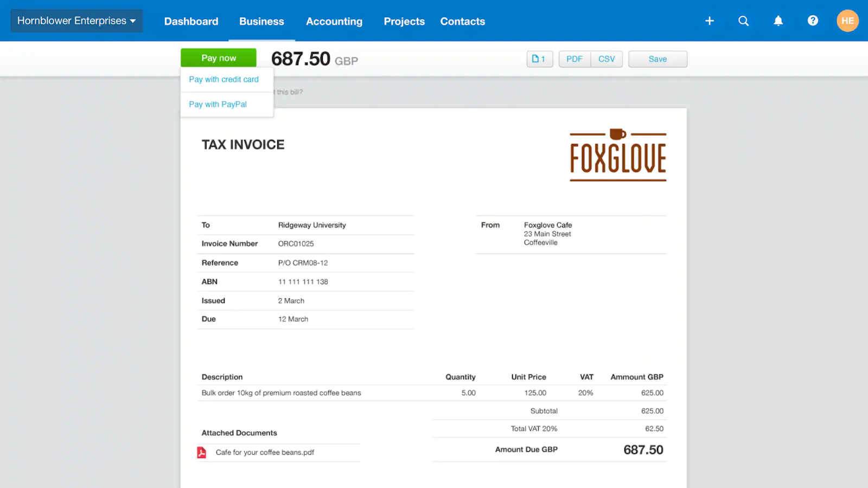The width and height of the screenshot is (868, 488).
Task: View the attached file count icon
Action: coord(539,59)
